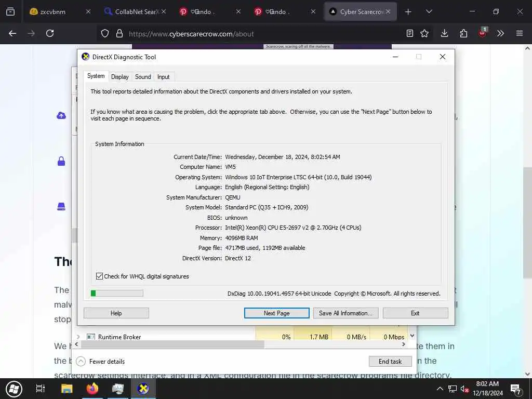Click the DxDiag taskbar icon

coord(143,389)
